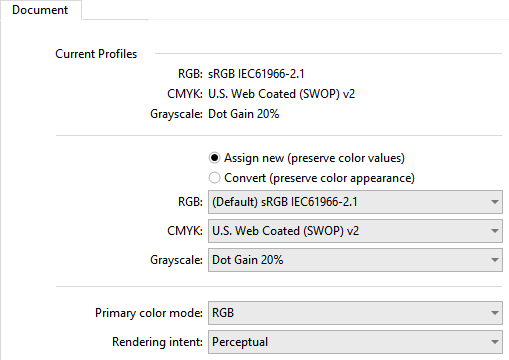Open the Rendering intent dropdown arrow
The width and height of the screenshot is (509, 360).
click(x=495, y=342)
